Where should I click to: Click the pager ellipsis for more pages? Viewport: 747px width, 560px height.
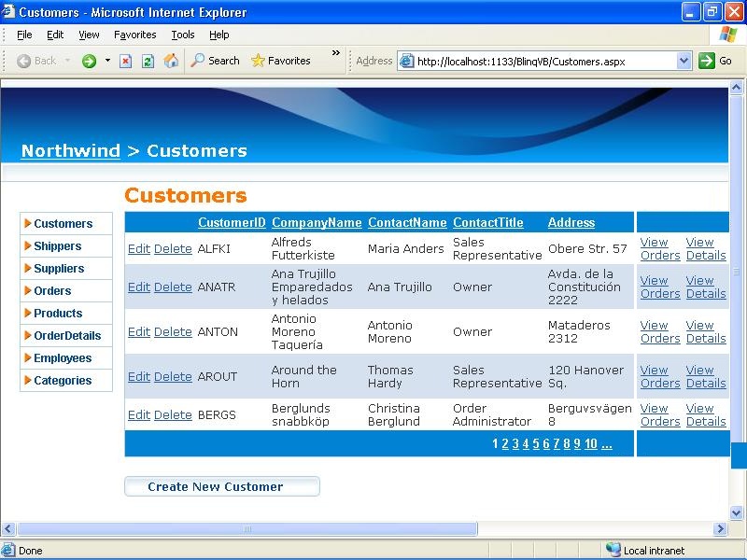(x=606, y=444)
